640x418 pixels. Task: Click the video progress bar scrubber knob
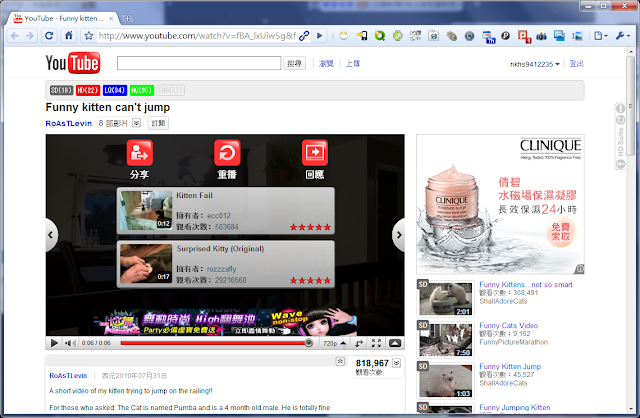click(309, 343)
